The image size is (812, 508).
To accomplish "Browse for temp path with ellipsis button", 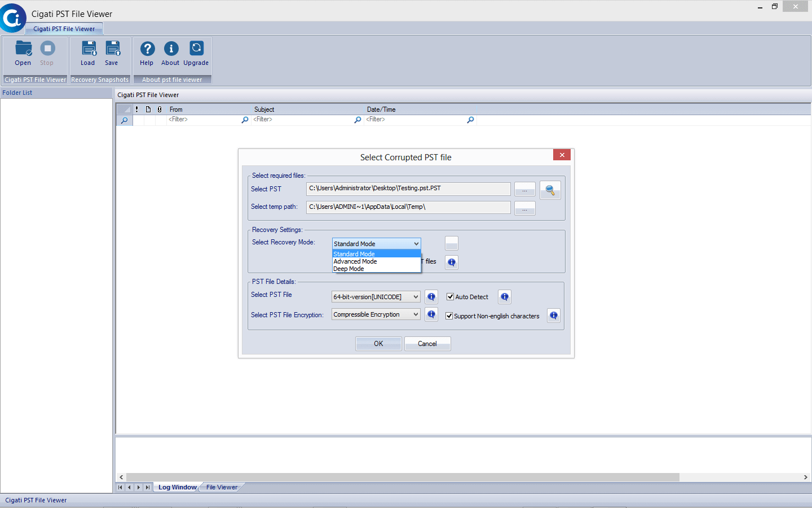I will pyautogui.click(x=525, y=208).
